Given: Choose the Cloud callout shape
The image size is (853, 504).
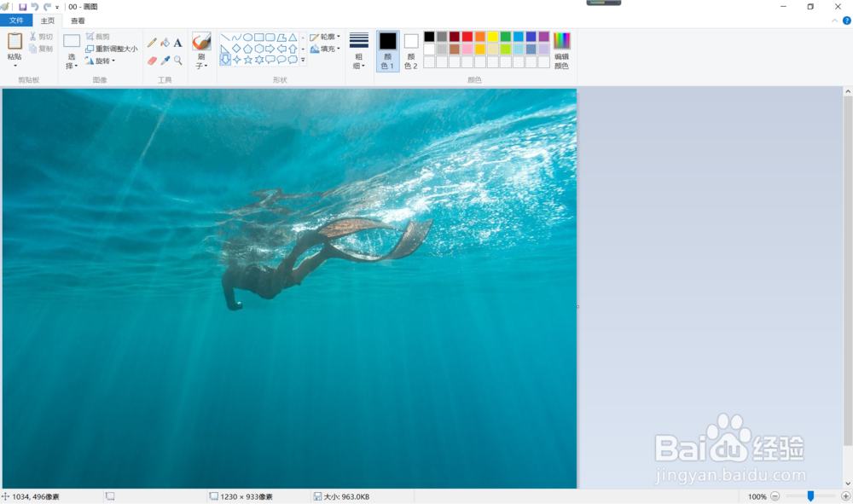Looking at the screenshot, I should tap(293, 60).
